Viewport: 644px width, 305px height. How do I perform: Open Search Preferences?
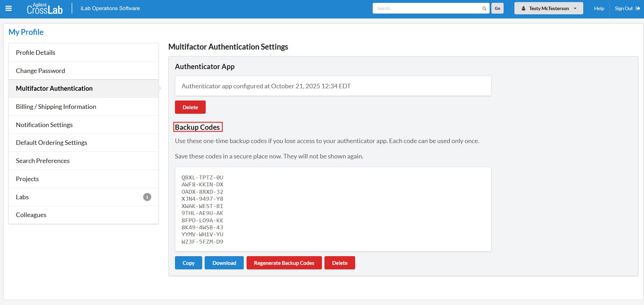(x=43, y=161)
